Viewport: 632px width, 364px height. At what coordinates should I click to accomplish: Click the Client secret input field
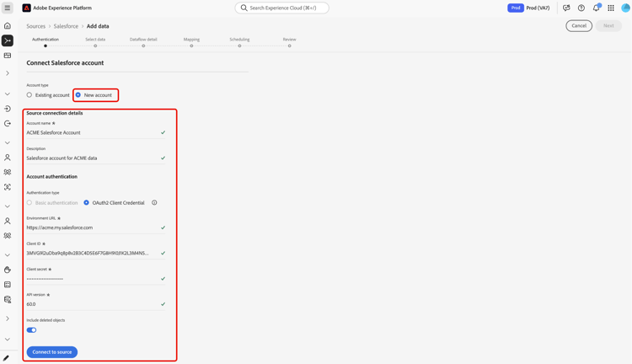(96, 279)
